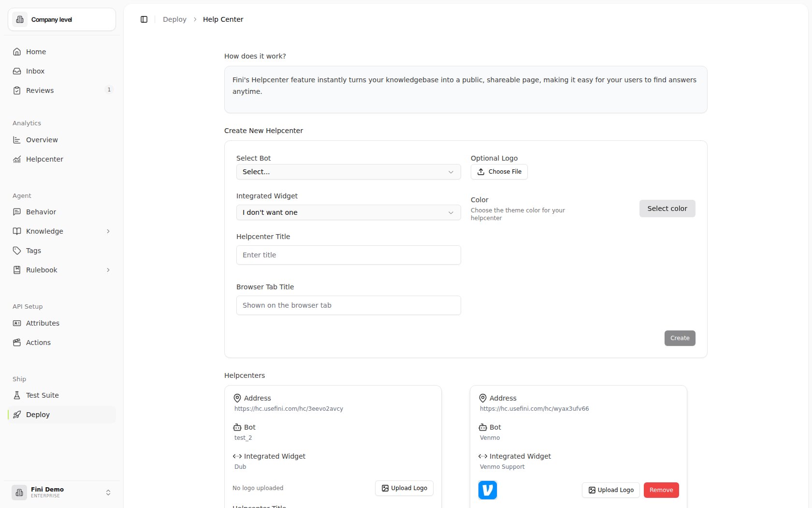Click the Tags label icon

(17, 251)
